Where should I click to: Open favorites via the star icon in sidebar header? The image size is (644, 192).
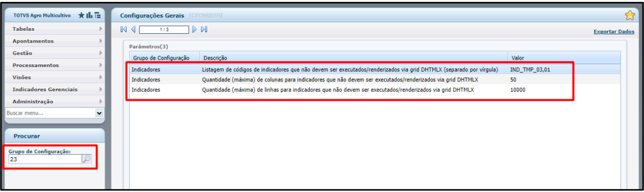coord(81,16)
